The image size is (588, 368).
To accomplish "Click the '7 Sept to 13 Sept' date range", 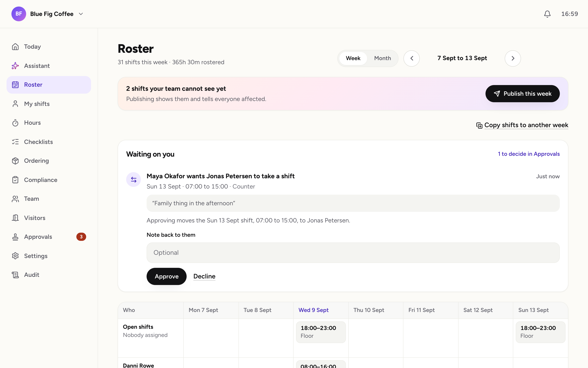I will pyautogui.click(x=462, y=58).
